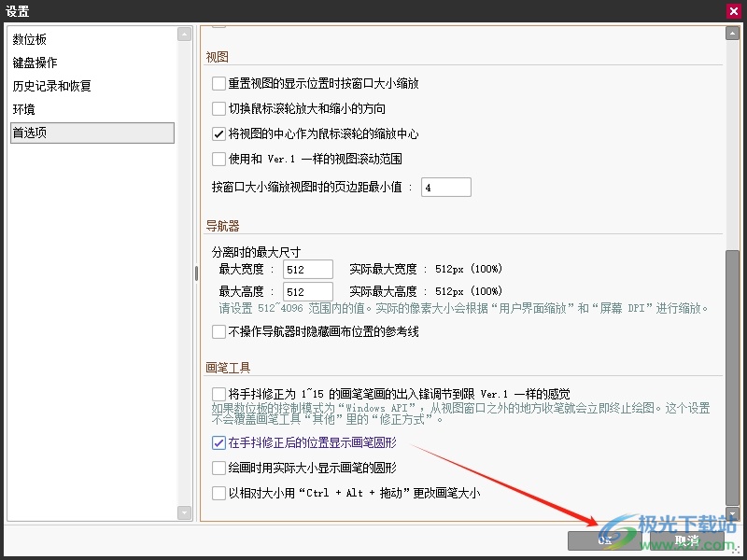747x560 pixels.
Task: Select the 首选项 category
Action: click(x=92, y=133)
